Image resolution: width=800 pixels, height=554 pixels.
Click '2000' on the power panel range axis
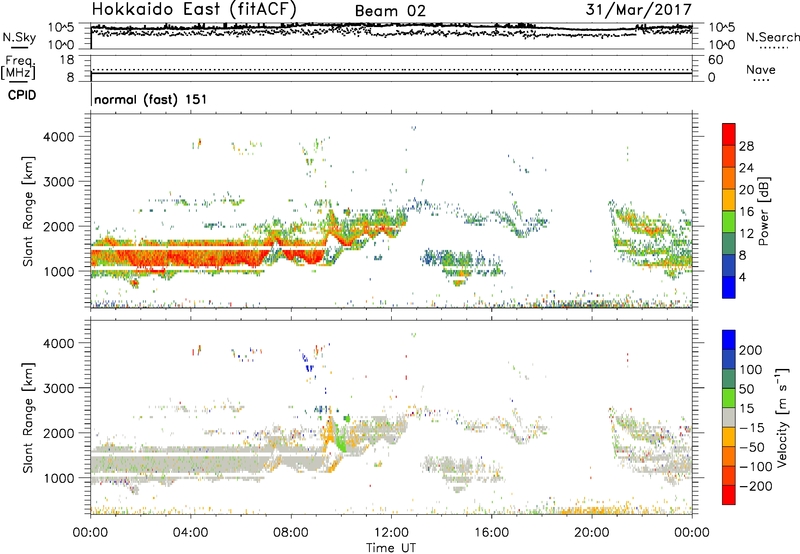click(59, 226)
